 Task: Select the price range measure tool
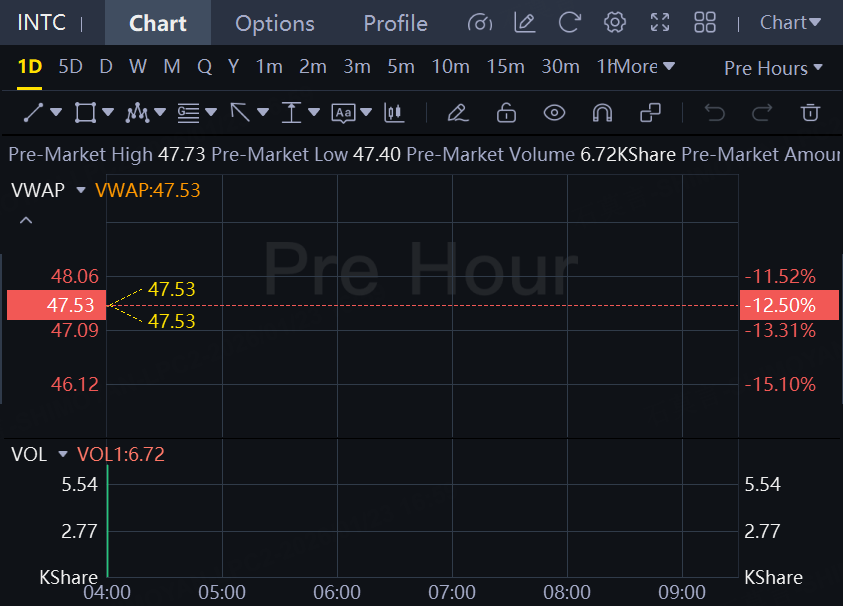click(x=291, y=113)
